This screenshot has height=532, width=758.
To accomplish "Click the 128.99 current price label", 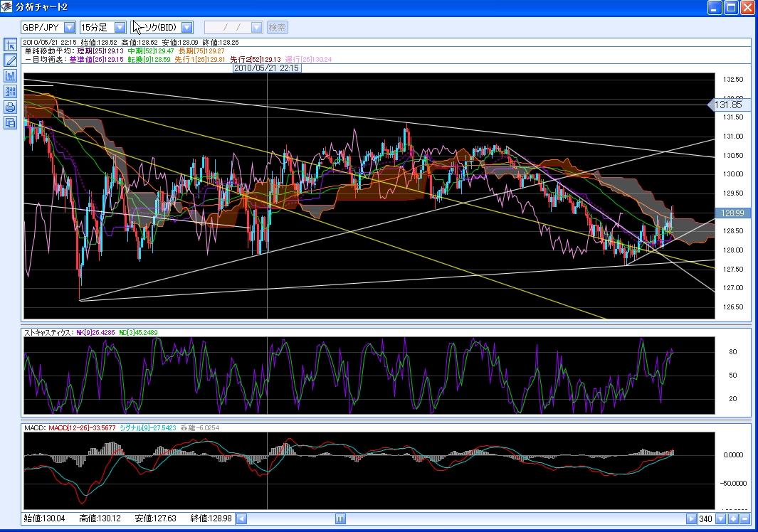I will pyautogui.click(x=732, y=213).
